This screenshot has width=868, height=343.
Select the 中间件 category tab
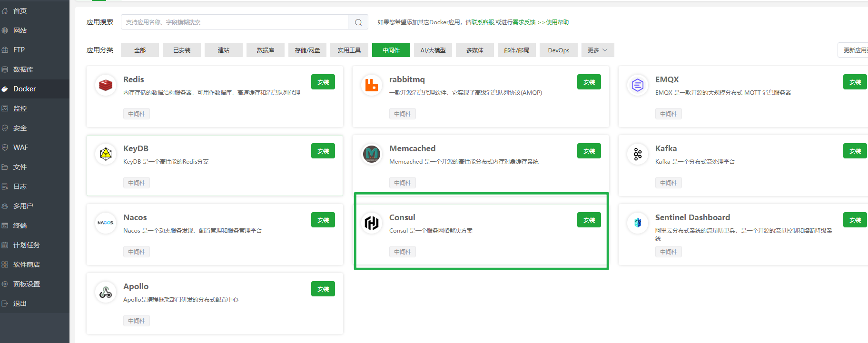(391, 50)
